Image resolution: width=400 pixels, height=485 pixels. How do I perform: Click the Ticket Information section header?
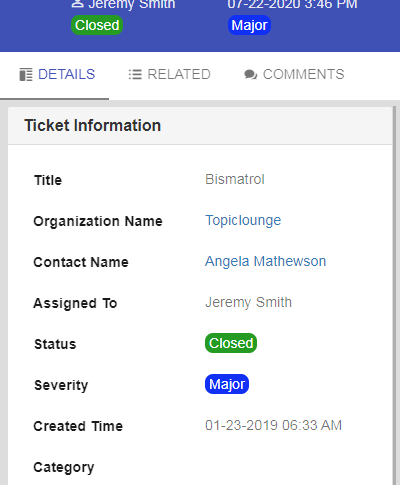click(x=200, y=126)
